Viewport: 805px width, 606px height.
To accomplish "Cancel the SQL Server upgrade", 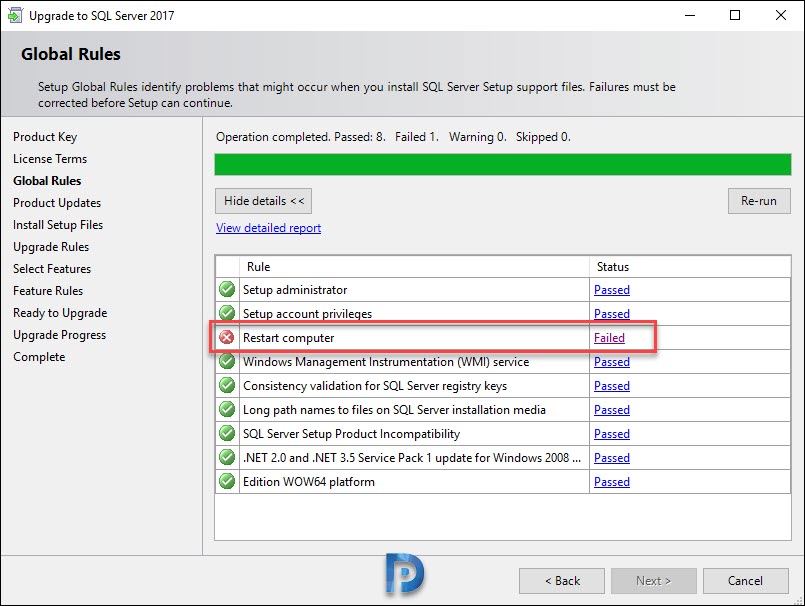I will 745,581.
